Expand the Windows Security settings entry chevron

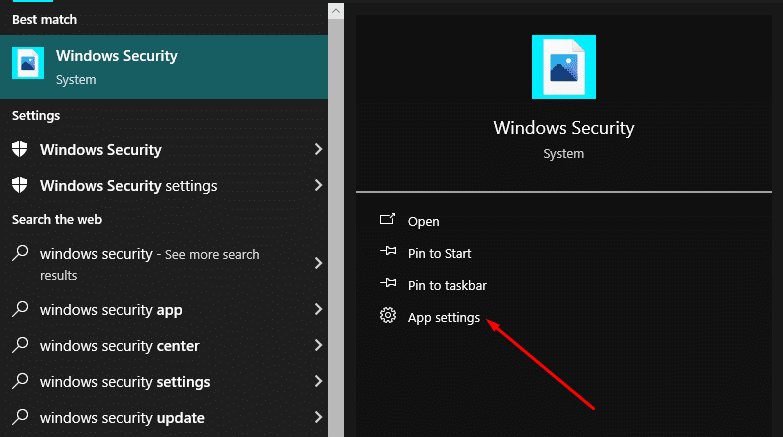click(x=318, y=185)
